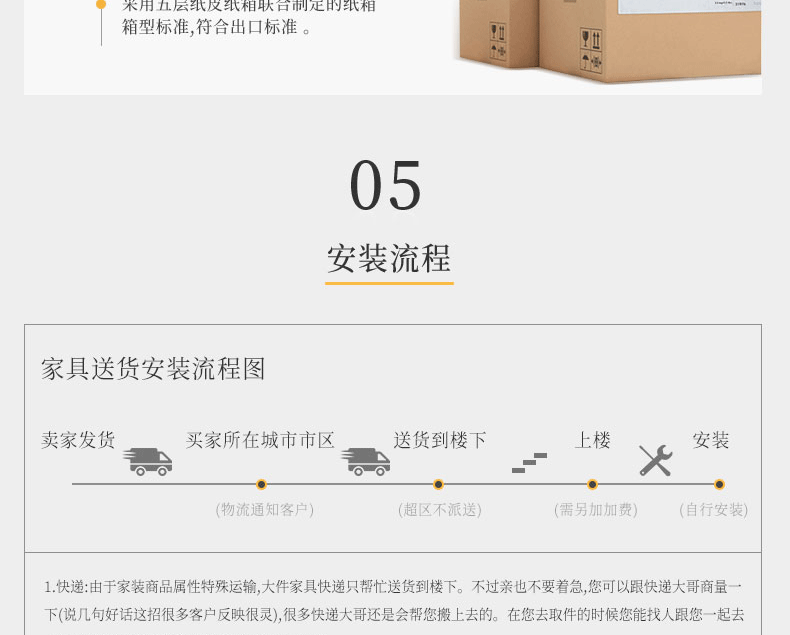This screenshot has width=790, height=635.
Task: Click the (需另加加费) note text
Action: point(596,510)
